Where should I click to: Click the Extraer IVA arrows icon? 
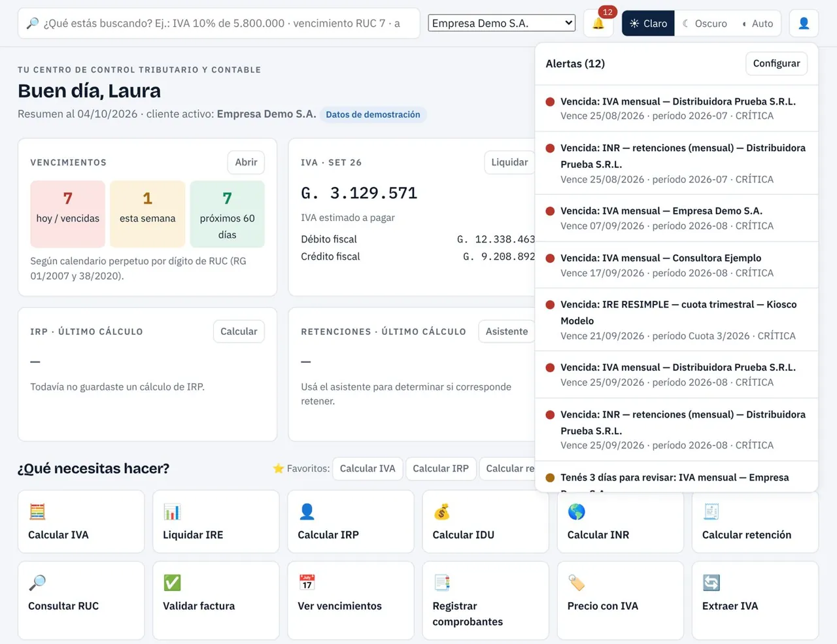coord(711,583)
